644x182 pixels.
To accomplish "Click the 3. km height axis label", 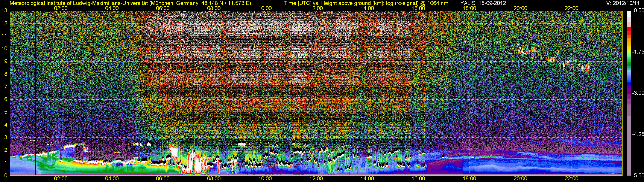I will 6,138.
